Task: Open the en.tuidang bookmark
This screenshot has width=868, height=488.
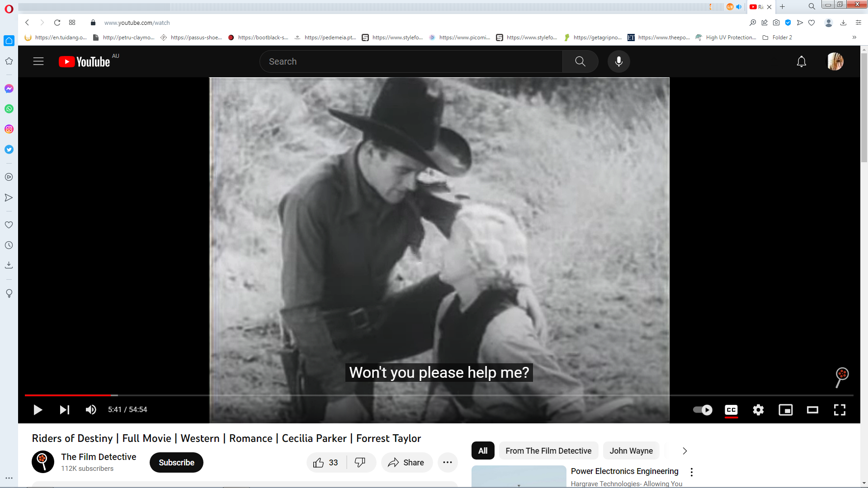Action: (x=56, y=38)
